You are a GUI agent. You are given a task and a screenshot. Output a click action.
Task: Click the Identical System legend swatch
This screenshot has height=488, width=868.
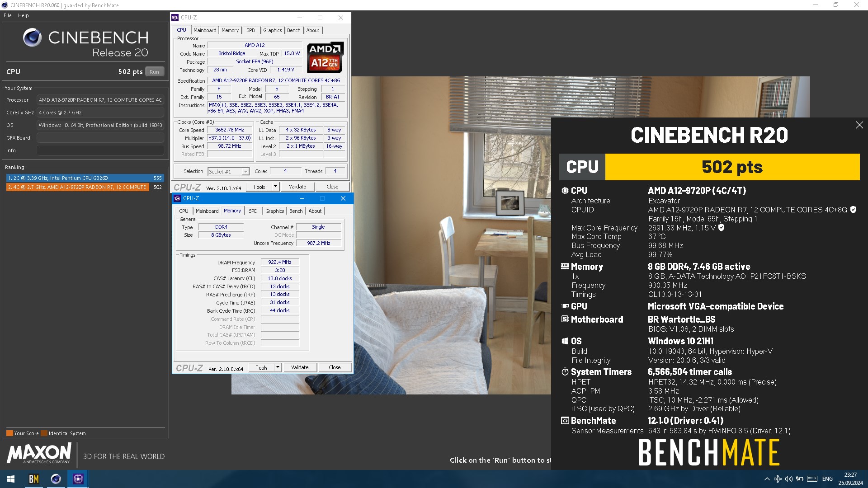click(44, 433)
